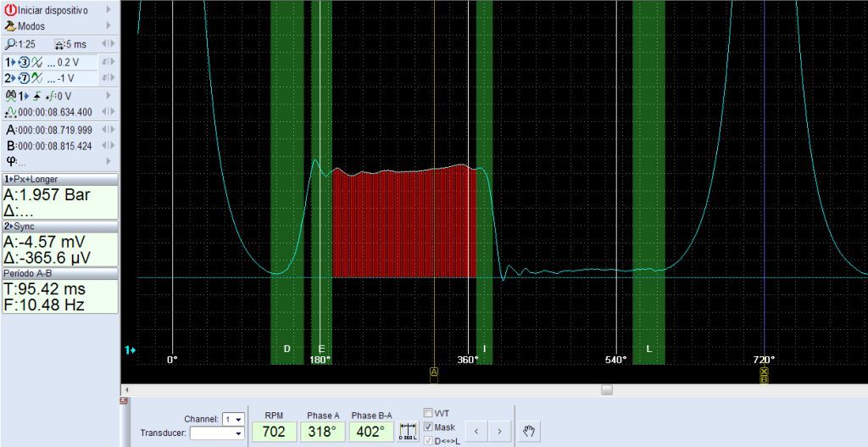The width and height of the screenshot is (868, 447).
Task: Click the magnifier zoom 1:25 icon
Action: pos(10,44)
